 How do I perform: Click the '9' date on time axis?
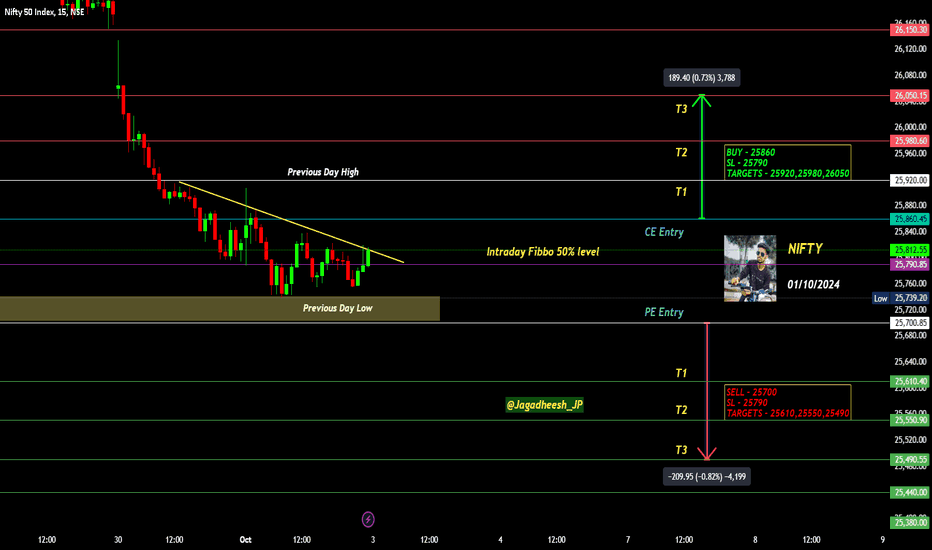coord(883,540)
